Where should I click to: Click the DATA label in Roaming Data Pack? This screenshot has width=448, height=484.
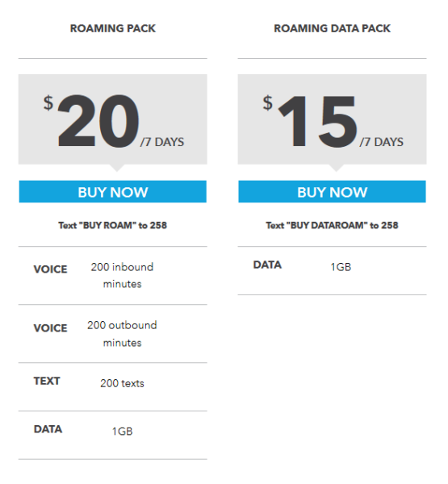267,265
